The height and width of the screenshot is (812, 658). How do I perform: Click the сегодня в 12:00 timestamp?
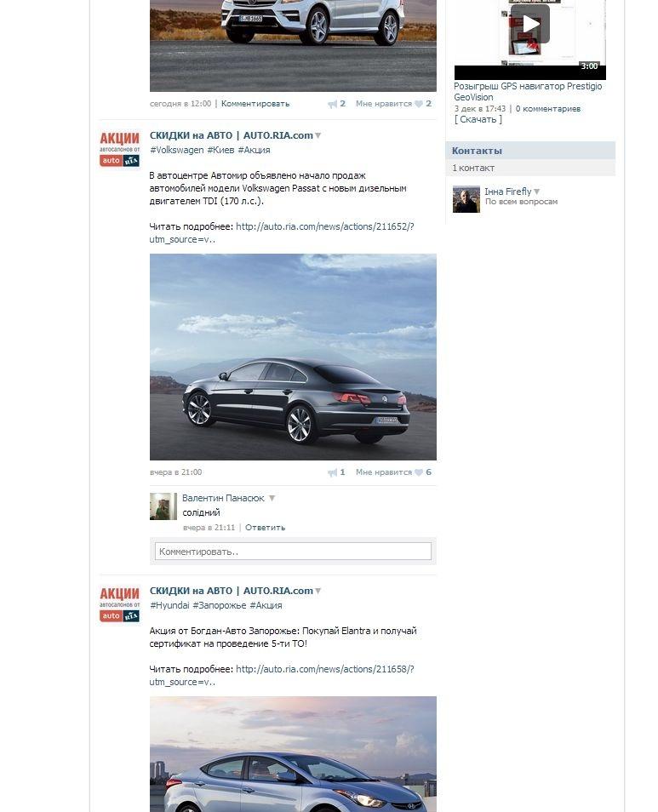[180, 104]
